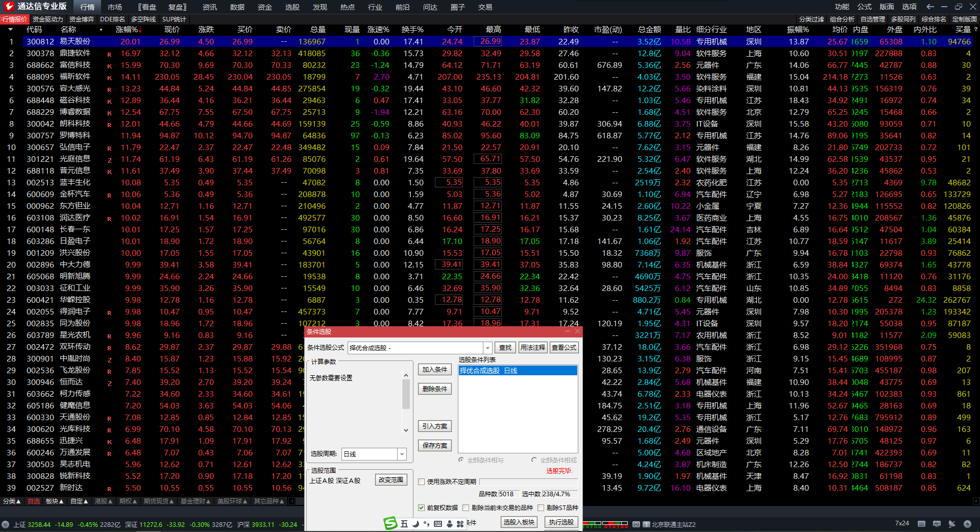Image resolution: width=980 pixels, height=532 pixels.
Task: Select 全部条件相与 radio button
Action: point(461,460)
